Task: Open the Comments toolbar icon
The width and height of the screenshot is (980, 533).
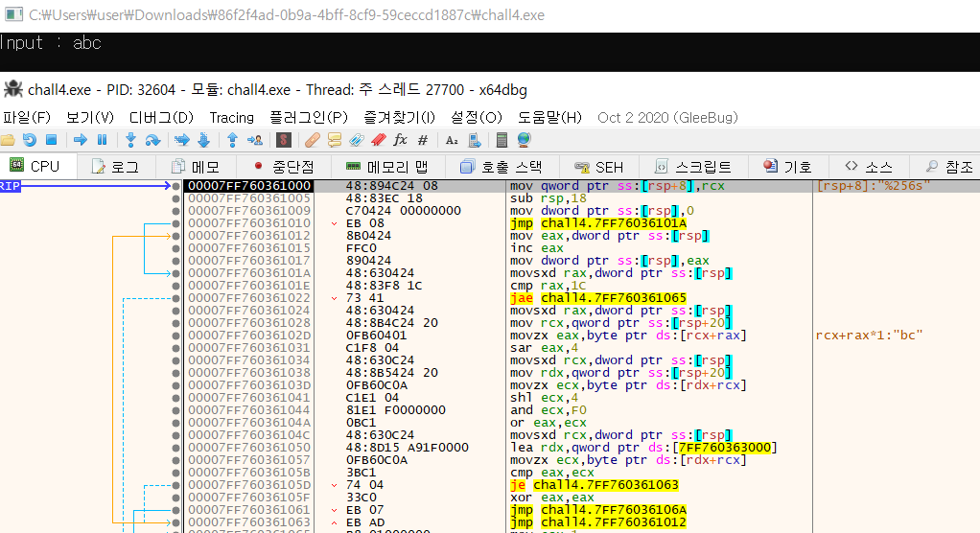Action: point(335,140)
